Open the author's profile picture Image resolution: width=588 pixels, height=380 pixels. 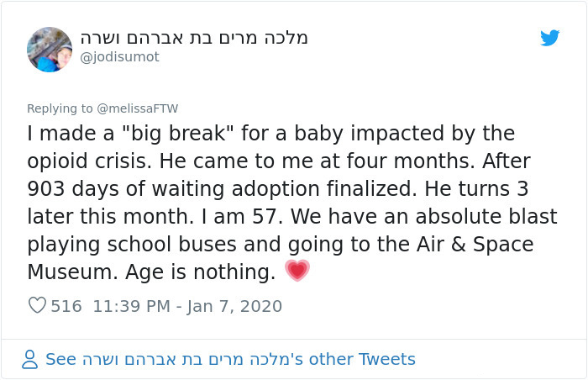click(x=50, y=49)
